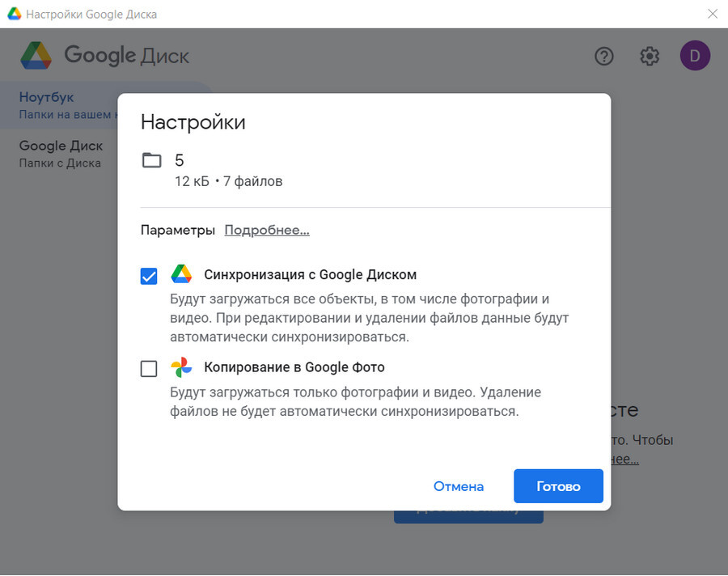Image resolution: width=728 pixels, height=576 pixels.
Task: Click the Отмена button
Action: coord(459,486)
